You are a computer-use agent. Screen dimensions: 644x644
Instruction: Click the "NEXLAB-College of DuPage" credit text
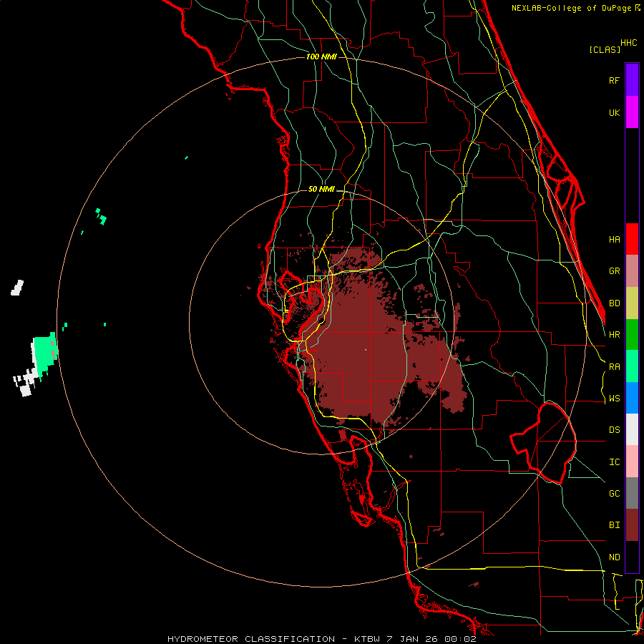tap(572, 8)
